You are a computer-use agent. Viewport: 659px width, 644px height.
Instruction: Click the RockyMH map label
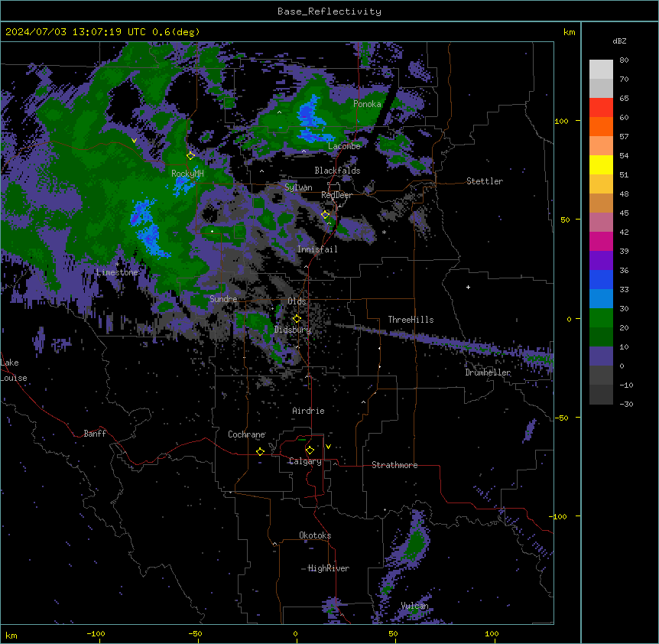pos(187,173)
